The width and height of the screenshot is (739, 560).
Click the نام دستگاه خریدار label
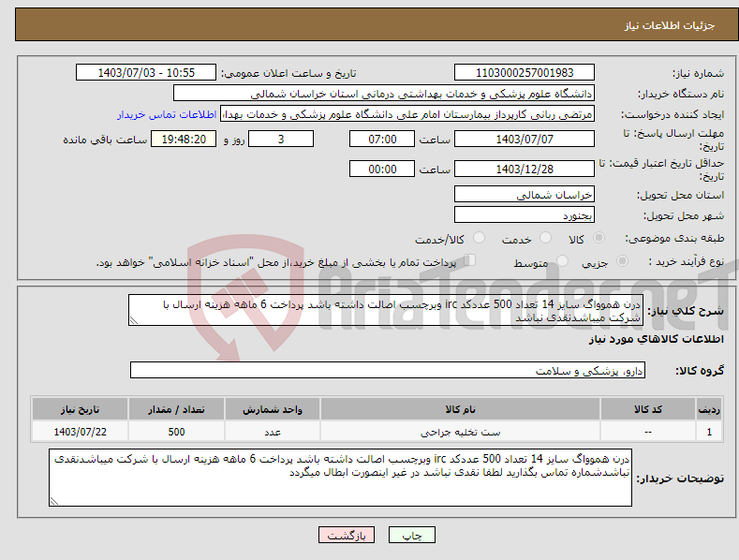tap(681, 95)
